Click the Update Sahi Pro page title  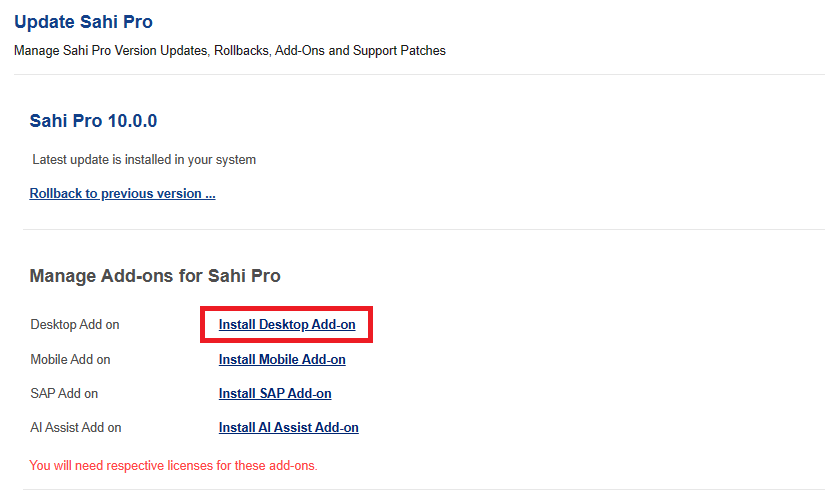pos(83,22)
